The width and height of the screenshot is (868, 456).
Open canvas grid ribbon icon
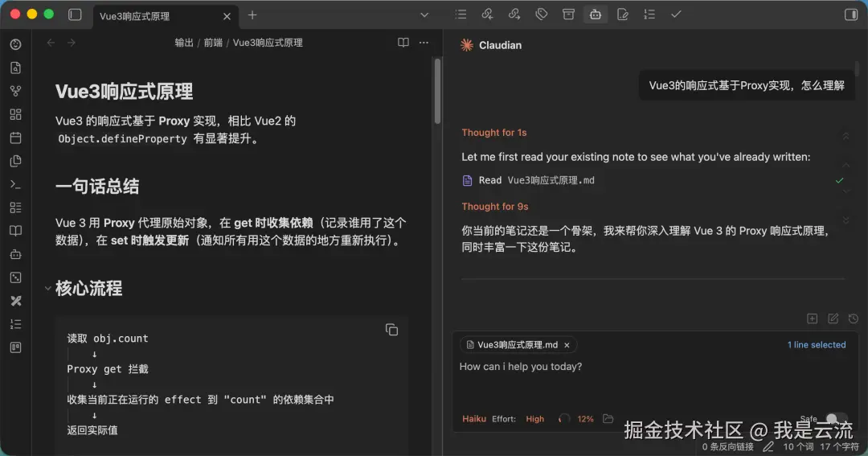15,114
